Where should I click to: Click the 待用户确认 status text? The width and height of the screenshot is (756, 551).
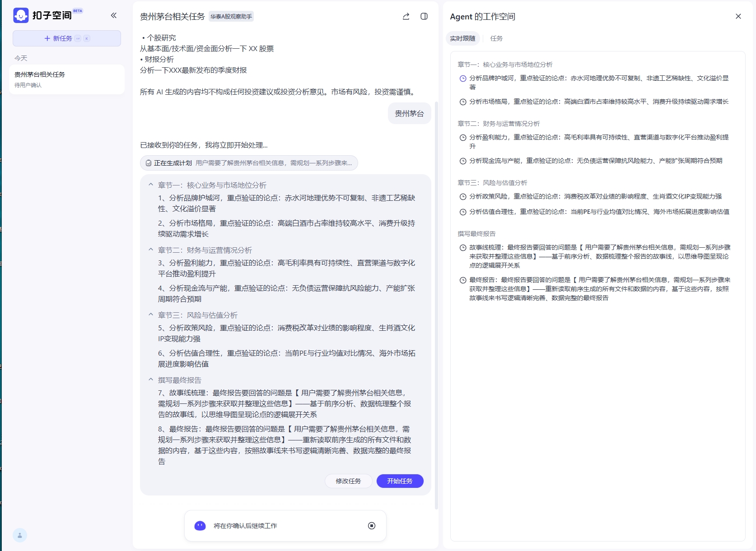point(28,85)
